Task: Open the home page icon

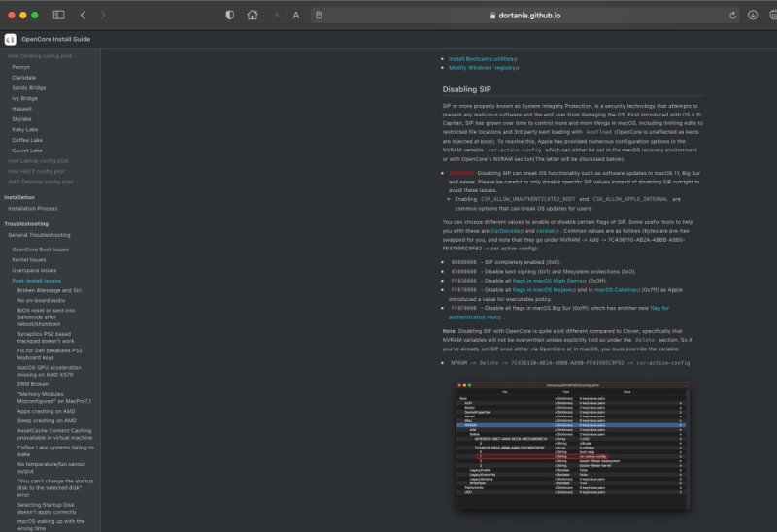Action: (253, 15)
